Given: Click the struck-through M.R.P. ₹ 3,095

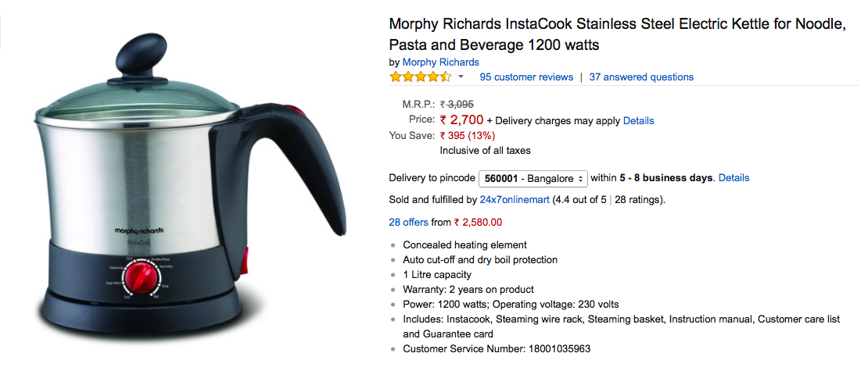Looking at the screenshot, I should click(x=457, y=104).
